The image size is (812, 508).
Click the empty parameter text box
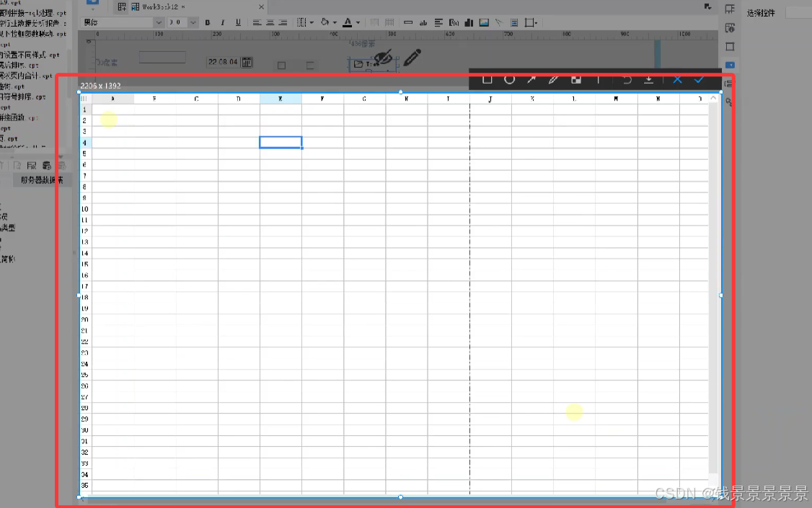pos(162,57)
